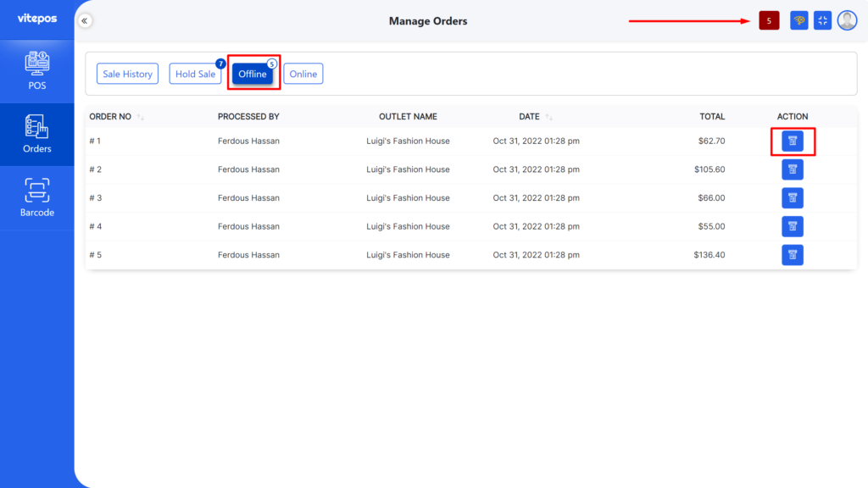
Task: Click action button for order # 2
Action: point(793,169)
